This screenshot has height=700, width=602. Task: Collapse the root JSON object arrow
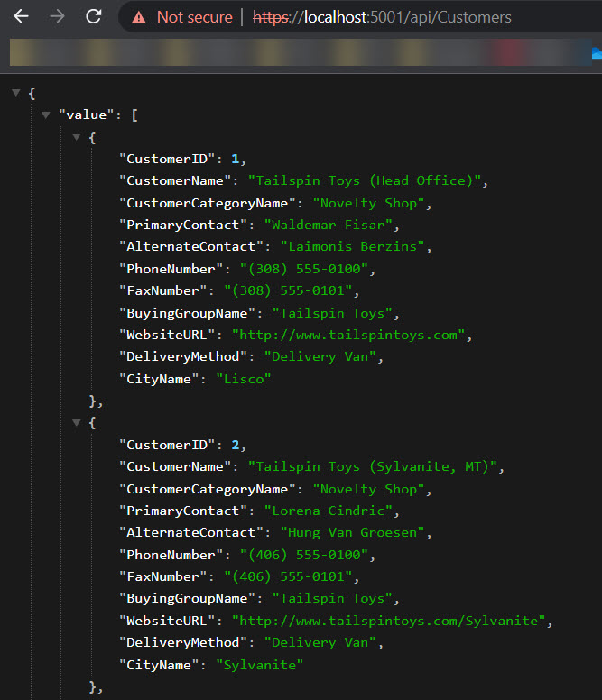16,93
